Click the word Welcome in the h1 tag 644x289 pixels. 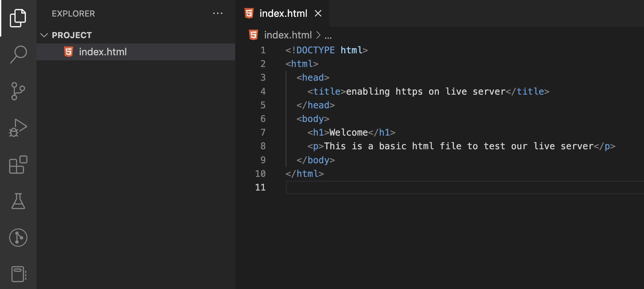point(348,132)
